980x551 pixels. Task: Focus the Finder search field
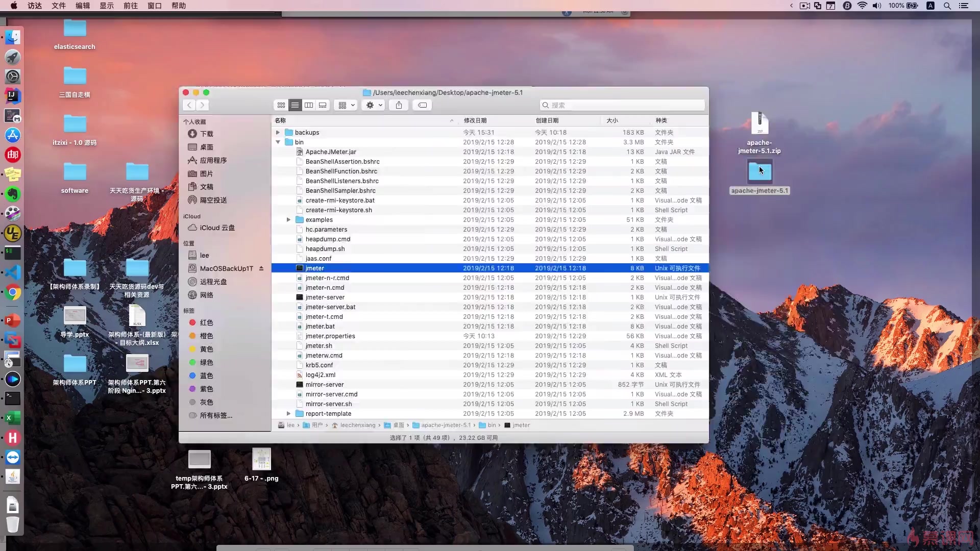[x=622, y=105]
